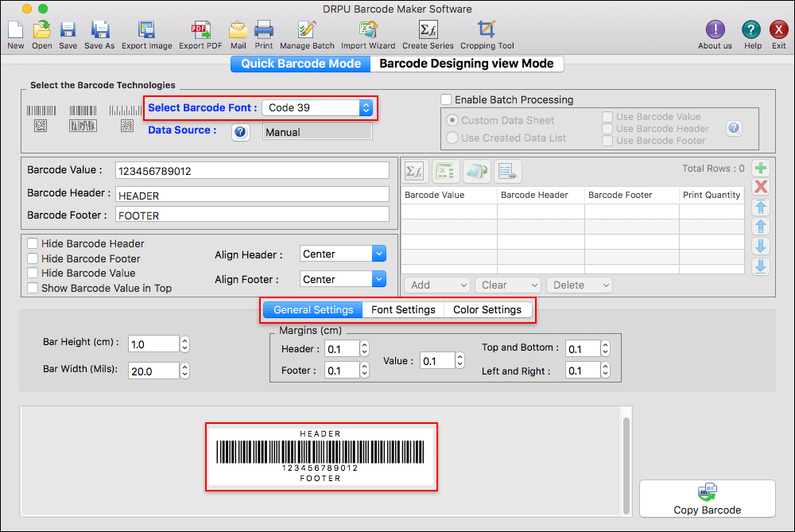Screen dimensions: 795x532
Task: Click the New document icon
Action: coord(16,30)
